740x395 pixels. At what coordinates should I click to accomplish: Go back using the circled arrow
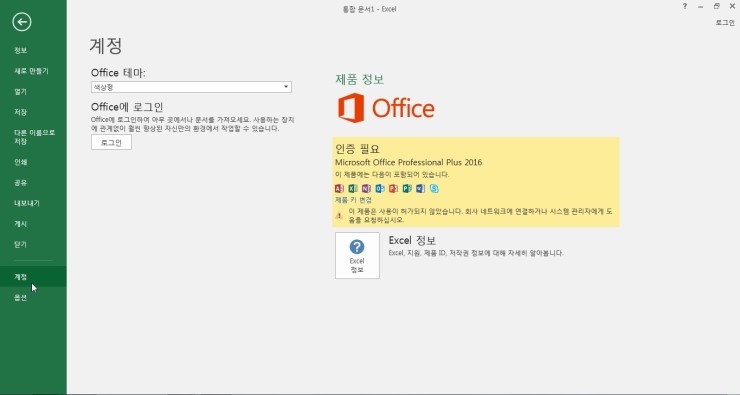22,22
